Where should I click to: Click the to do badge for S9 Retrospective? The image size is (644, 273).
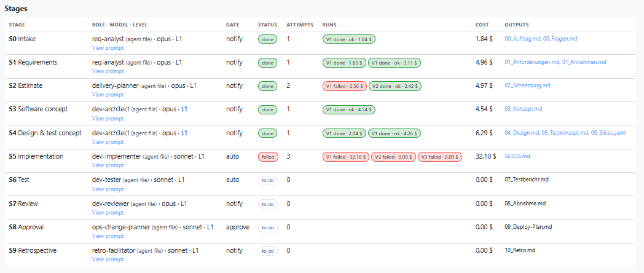tap(268, 251)
